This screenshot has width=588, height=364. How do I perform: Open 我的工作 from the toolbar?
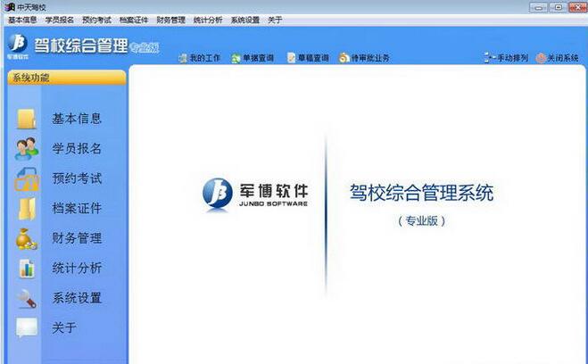point(204,58)
